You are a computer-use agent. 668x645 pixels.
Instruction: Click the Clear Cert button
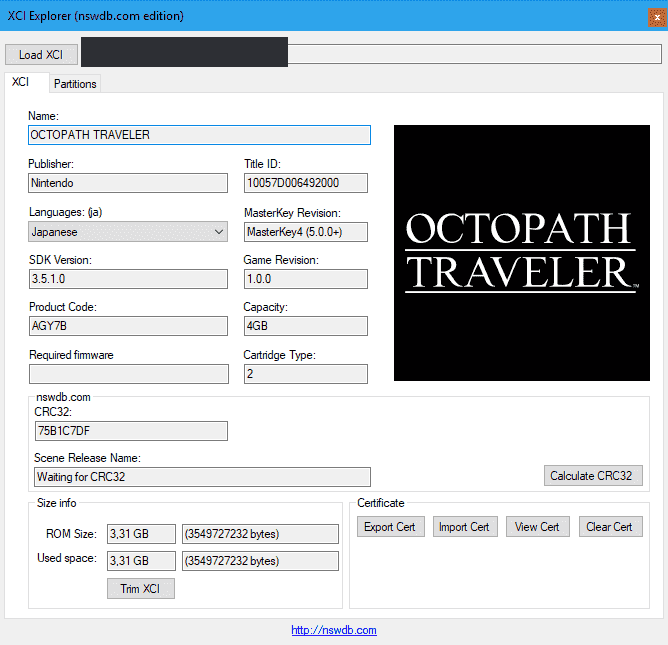610,527
